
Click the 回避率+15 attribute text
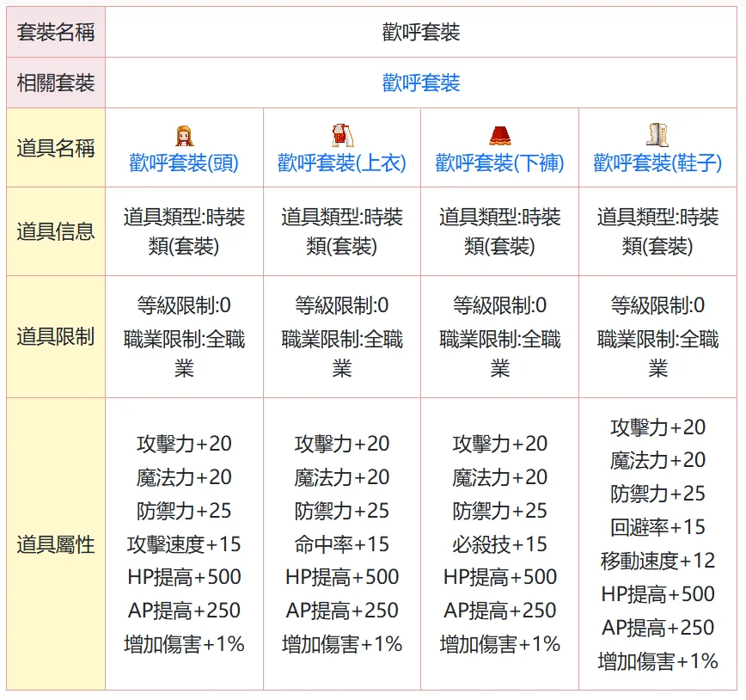pyautogui.click(x=657, y=527)
